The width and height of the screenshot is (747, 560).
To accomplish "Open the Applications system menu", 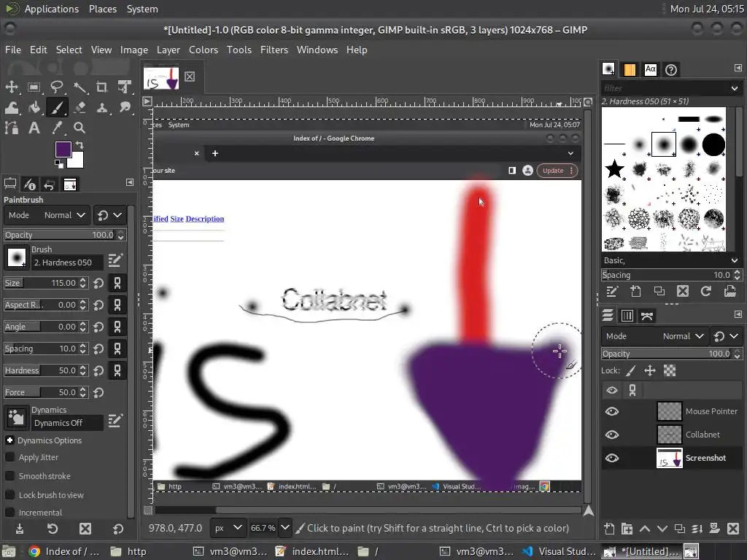I will [52, 9].
